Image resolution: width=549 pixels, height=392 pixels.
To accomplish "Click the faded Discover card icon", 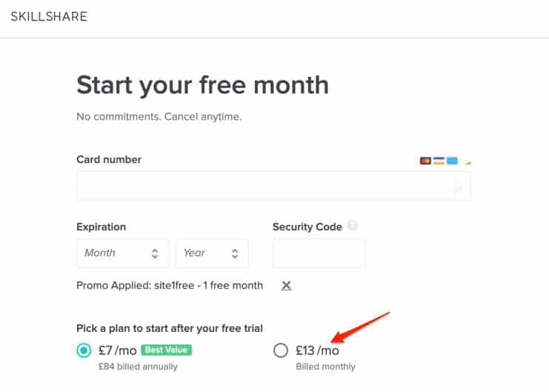I will (x=468, y=162).
